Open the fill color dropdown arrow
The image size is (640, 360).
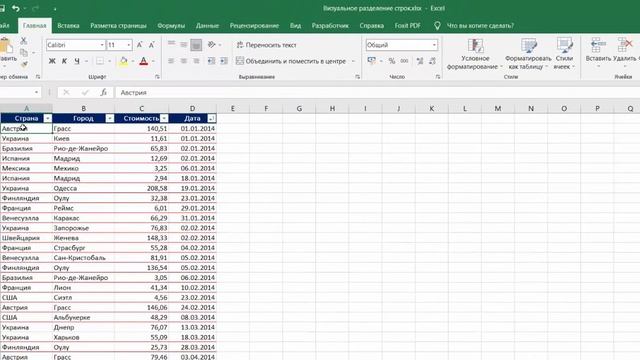[133, 61]
